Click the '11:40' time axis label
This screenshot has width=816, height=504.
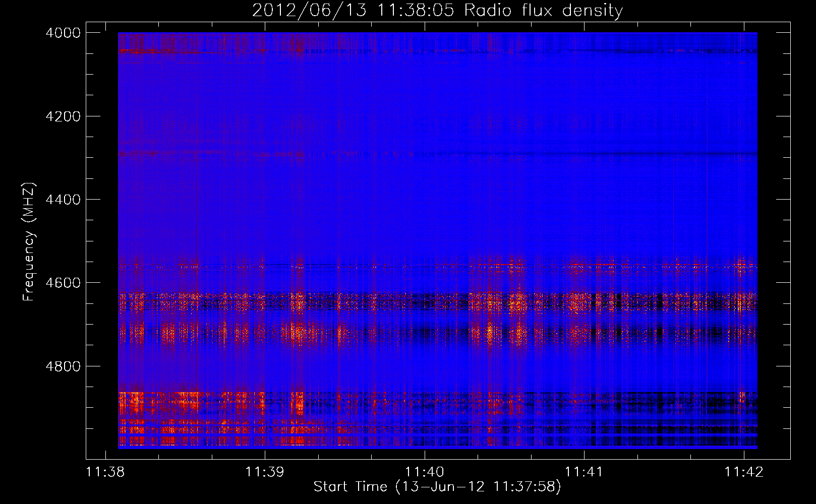(x=425, y=472)
